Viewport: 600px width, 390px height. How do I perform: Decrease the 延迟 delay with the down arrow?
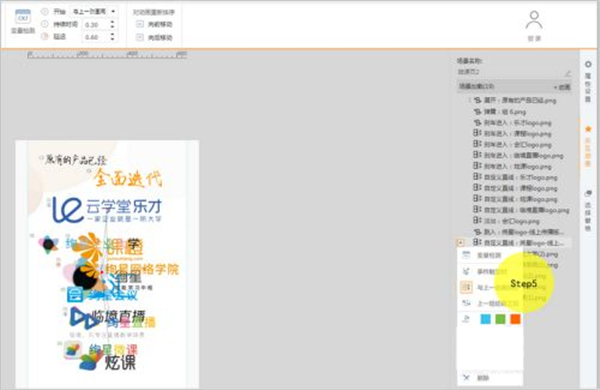[112, 39]
